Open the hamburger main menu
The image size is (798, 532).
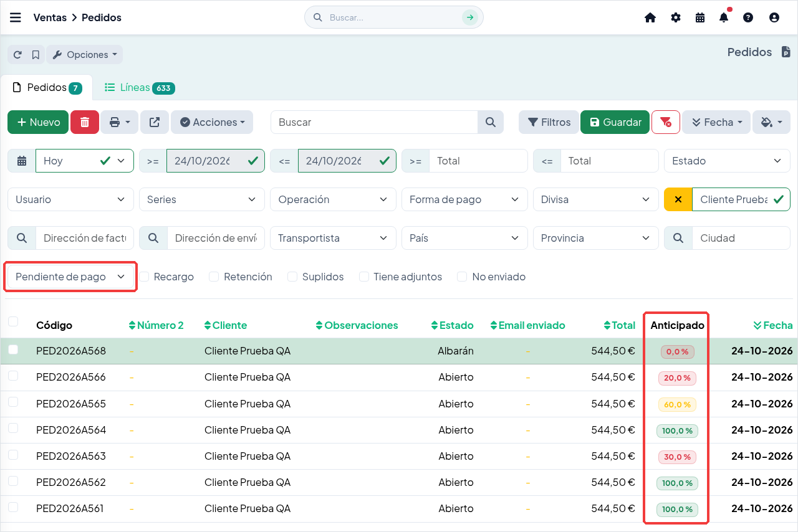[x=16, y=17]
